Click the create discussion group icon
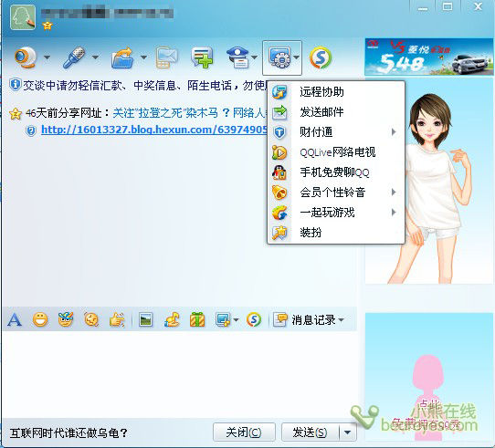The height and width of the screenshot is (448, 495). (x=202, y=57)
